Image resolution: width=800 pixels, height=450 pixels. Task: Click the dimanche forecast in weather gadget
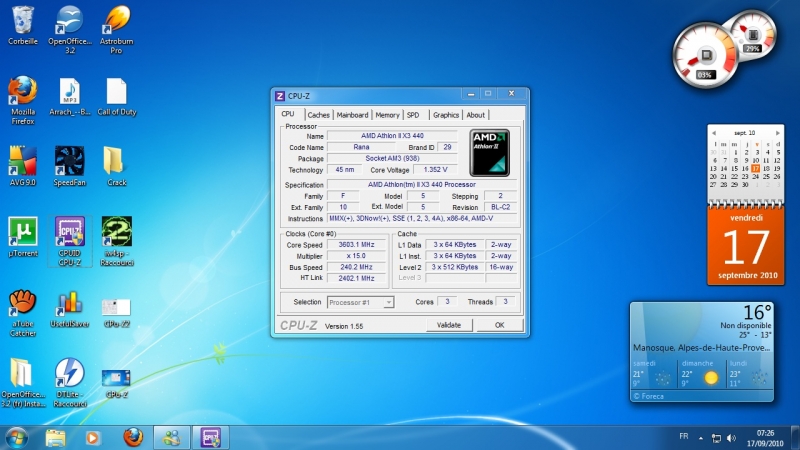point(702,373)
